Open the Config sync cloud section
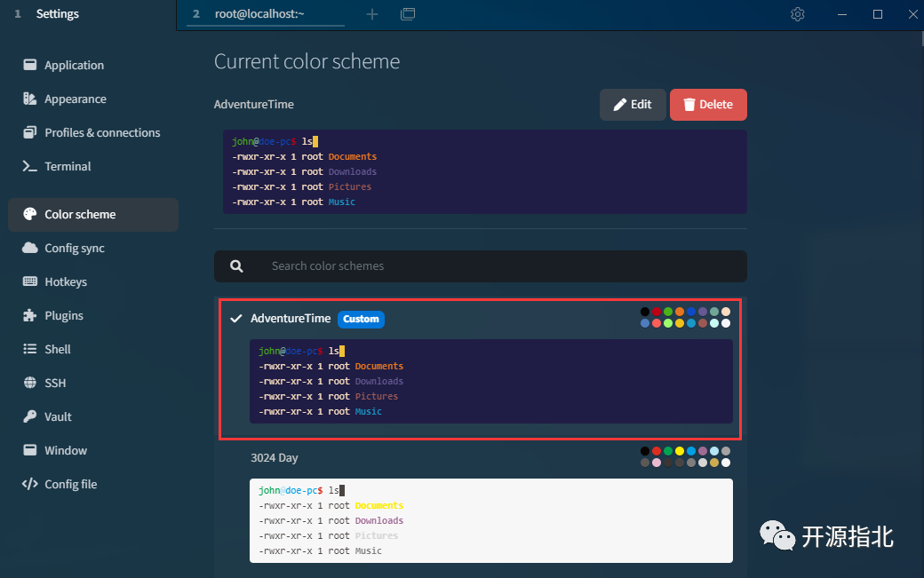 click(x=74, y=248)
